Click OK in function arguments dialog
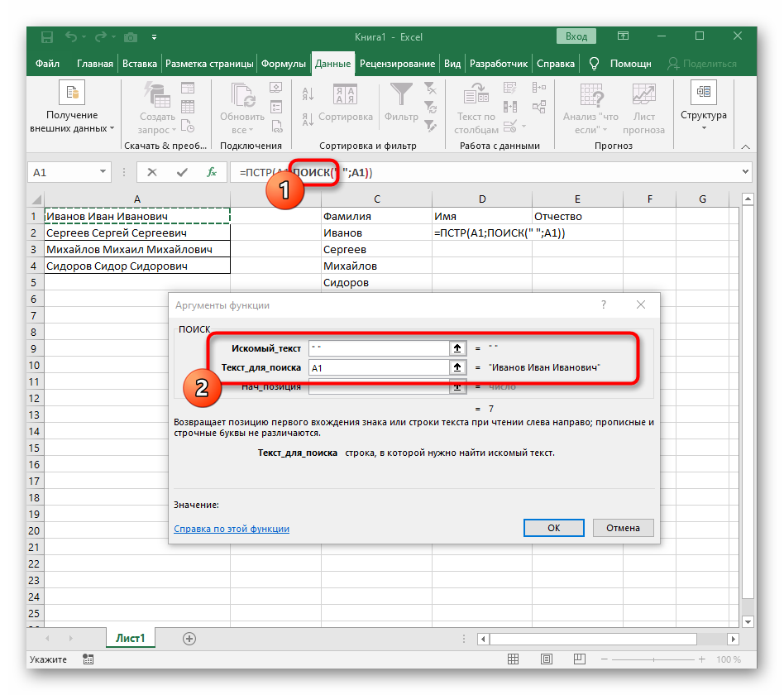The width and height of the screenshot is (784, 695). pos(554,528)
